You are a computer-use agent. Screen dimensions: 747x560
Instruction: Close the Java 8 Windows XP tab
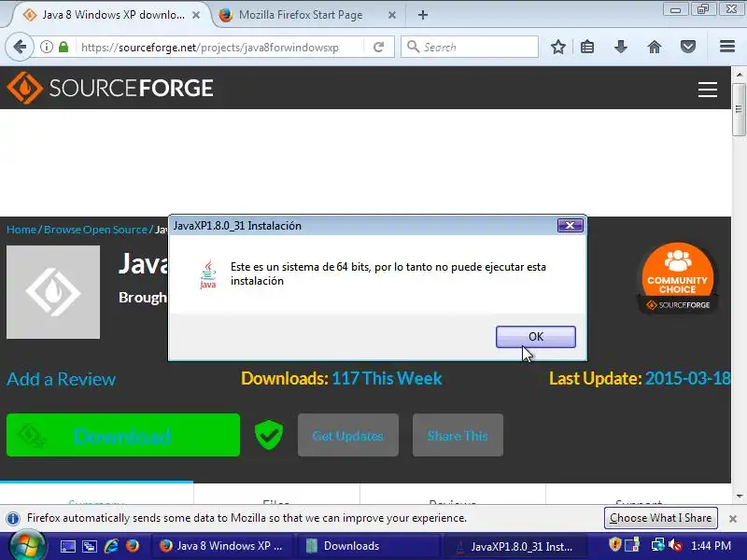[x=196, y=15]
